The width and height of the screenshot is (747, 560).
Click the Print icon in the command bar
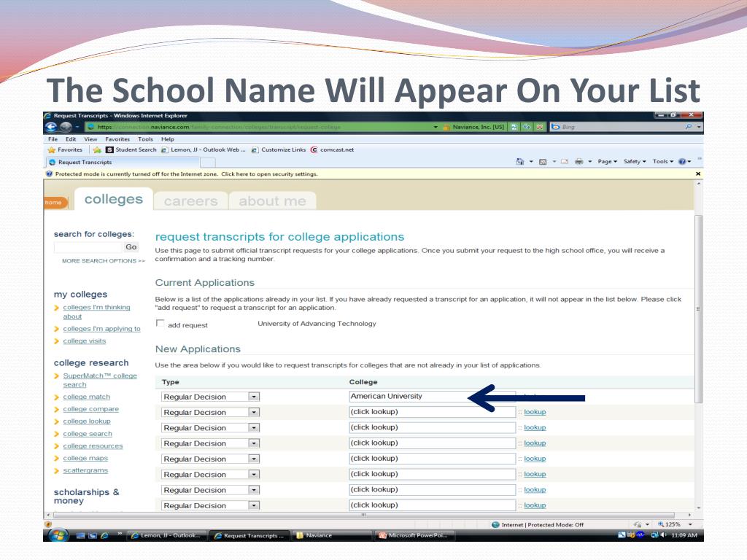578,162
